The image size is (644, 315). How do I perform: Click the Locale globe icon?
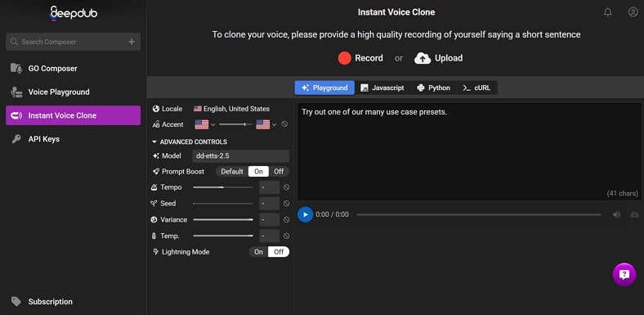coord(155,109)
